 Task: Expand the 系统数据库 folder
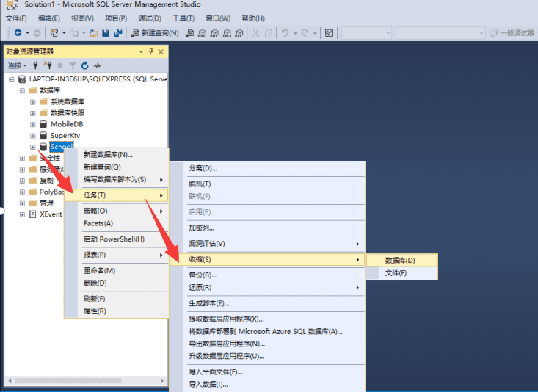click(x=32, y=102)
